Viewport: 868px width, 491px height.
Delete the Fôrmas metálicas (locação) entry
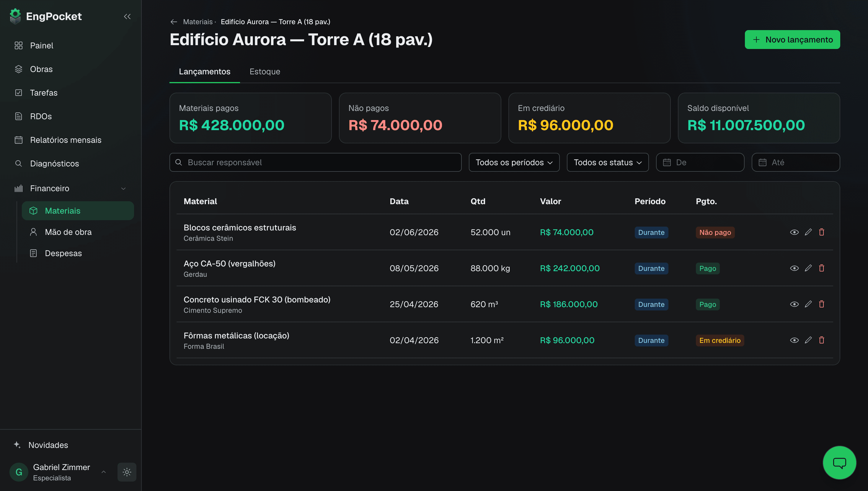[822, 340]
